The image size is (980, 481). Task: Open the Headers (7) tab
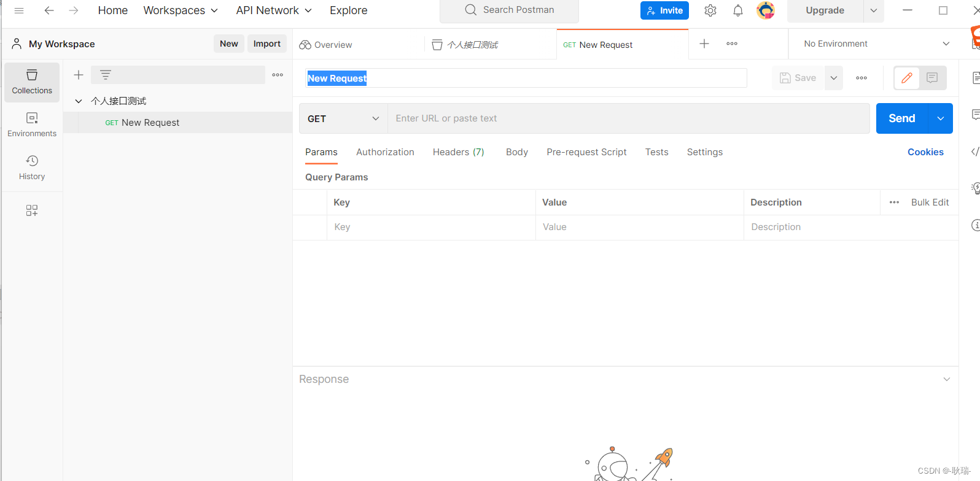pyautogui.click(x=459, y=152)
